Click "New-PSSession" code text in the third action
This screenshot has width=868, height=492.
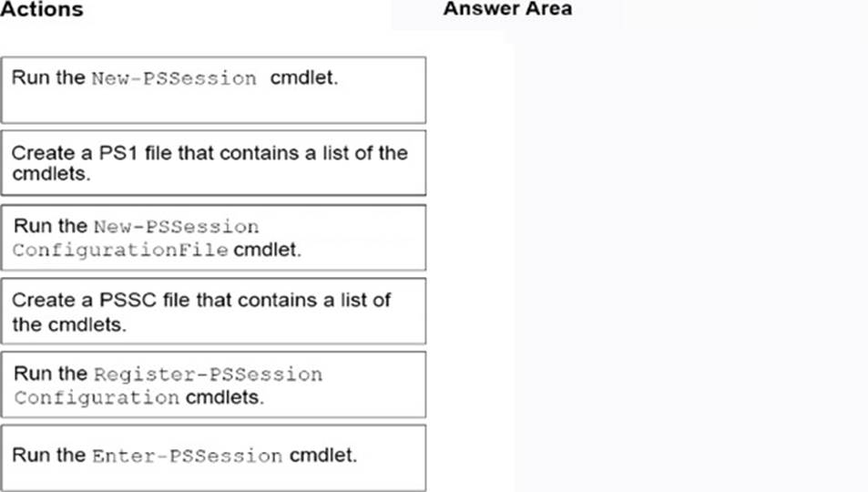point(176,226)
